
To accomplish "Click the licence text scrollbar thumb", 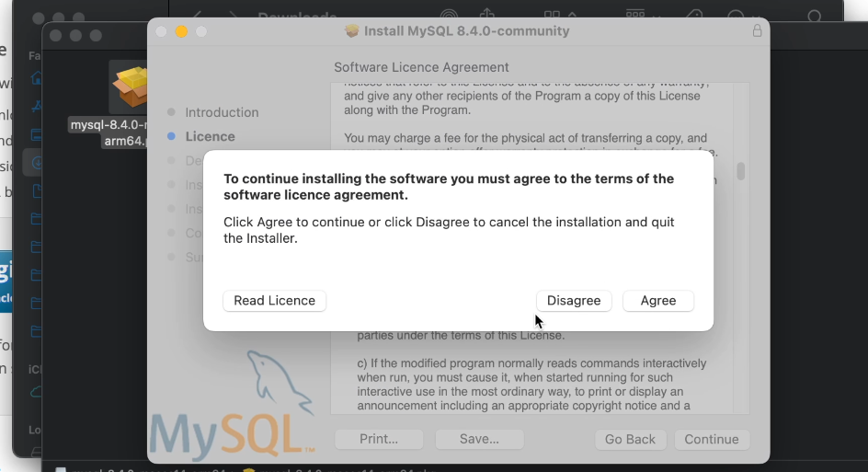I will point(741,170).
